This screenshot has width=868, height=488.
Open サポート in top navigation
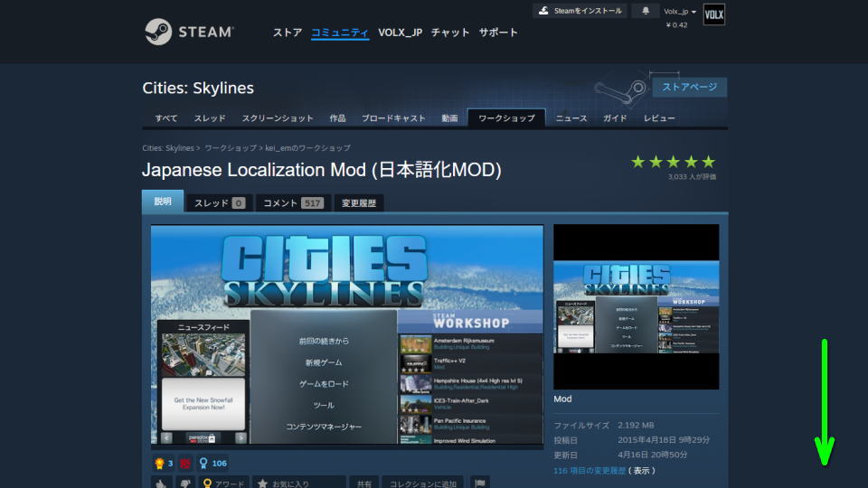tap(498, 33)
